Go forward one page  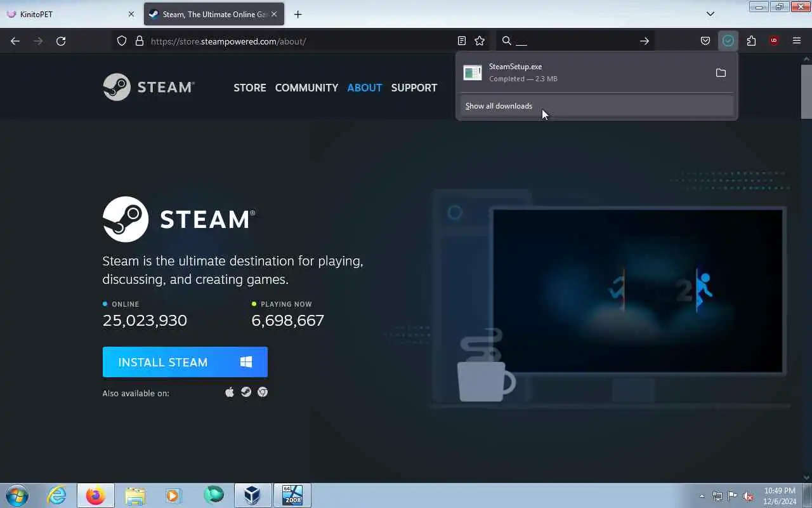tap(38, 41)
